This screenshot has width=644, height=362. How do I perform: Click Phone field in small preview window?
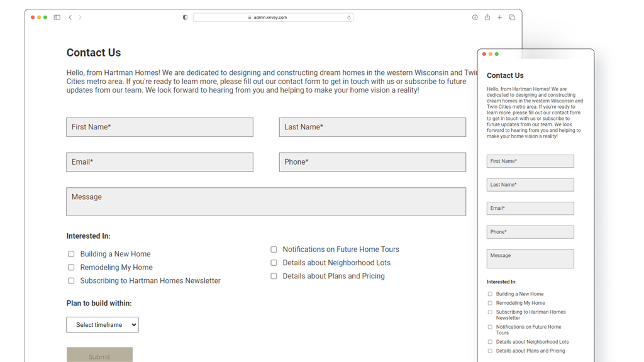[530, 232]
